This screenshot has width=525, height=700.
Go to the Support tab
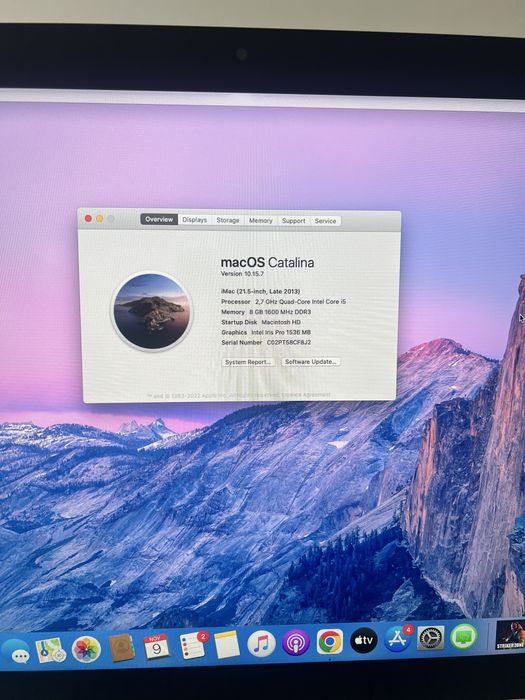[x=294, y=221]
